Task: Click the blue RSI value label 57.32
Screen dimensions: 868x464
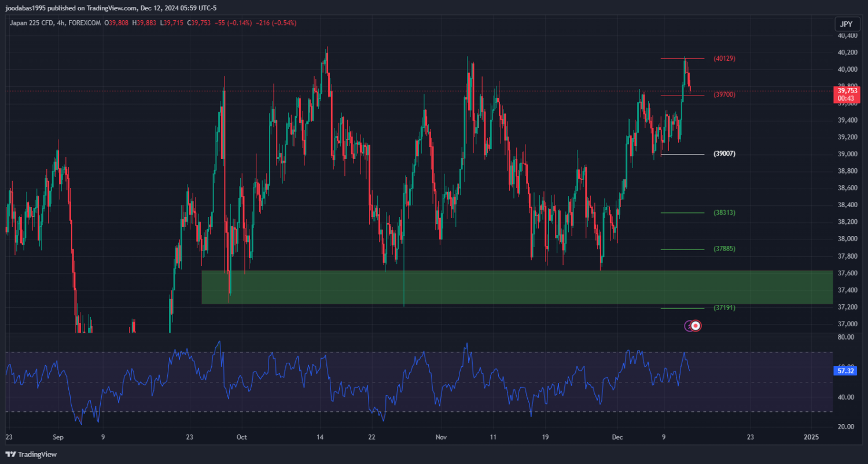Action: click(846, 371)
